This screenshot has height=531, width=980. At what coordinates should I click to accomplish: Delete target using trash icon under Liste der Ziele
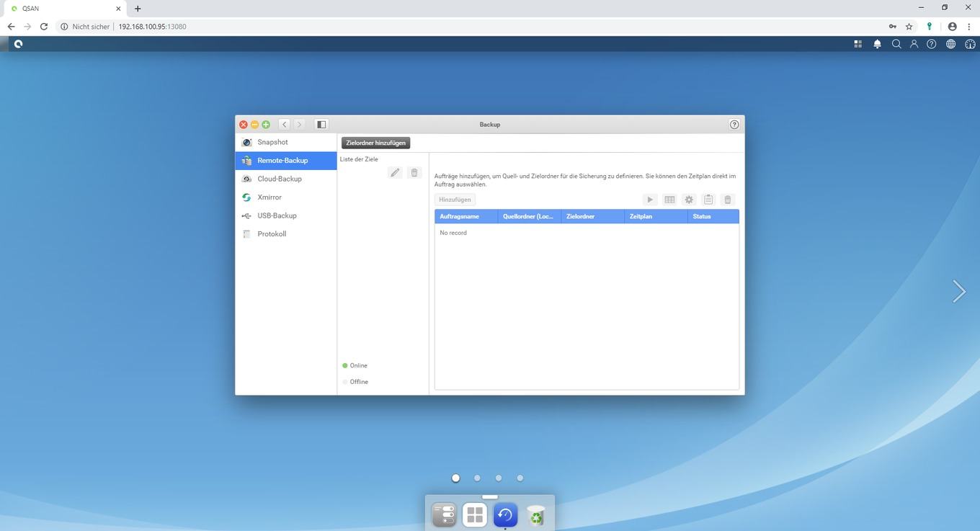414,173
